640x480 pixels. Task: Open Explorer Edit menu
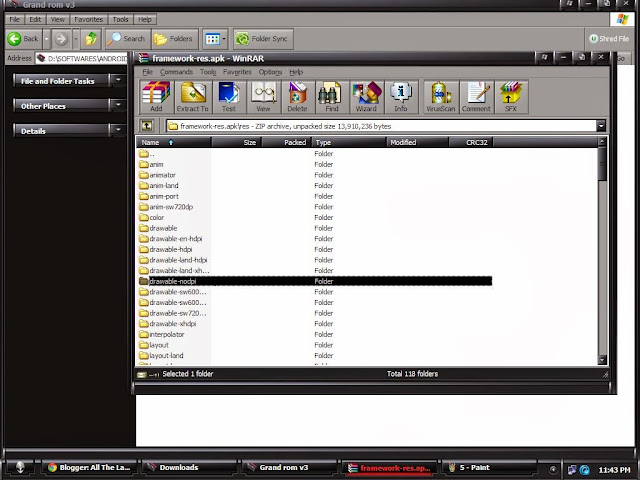coord(35,19)
